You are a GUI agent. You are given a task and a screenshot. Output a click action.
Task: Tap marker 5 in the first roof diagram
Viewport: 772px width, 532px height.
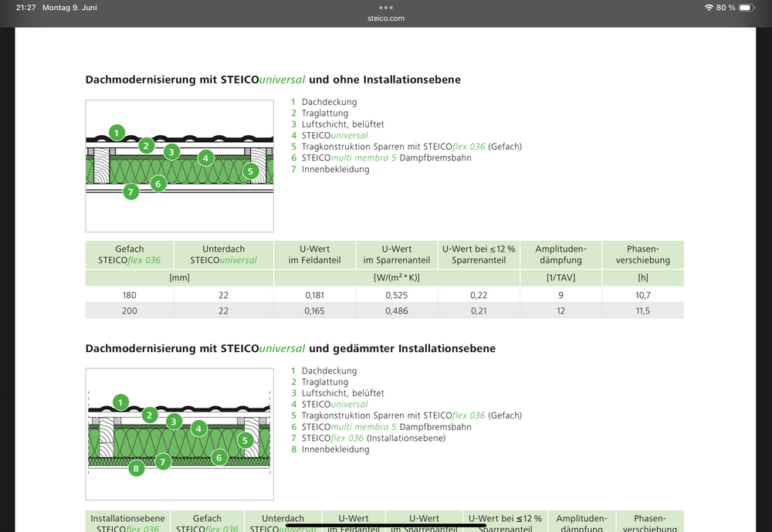(251, 171)
